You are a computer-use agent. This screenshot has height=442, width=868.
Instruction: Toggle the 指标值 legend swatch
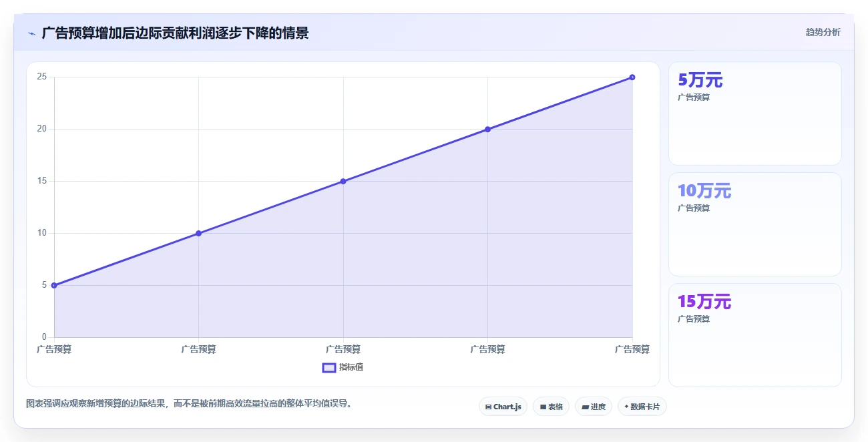coord(329,367)
